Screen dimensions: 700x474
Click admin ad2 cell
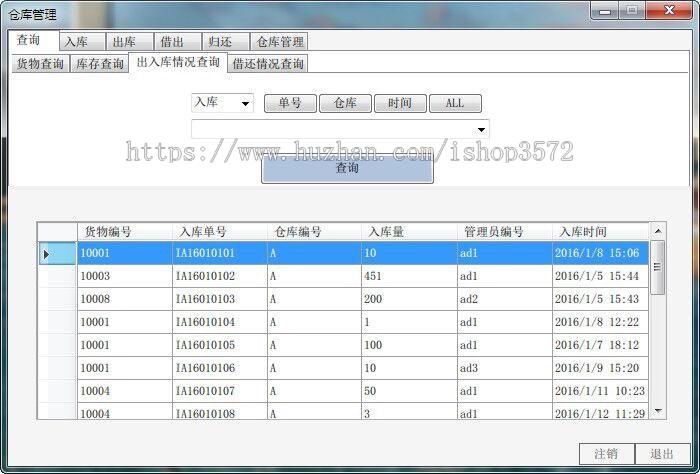505,299
